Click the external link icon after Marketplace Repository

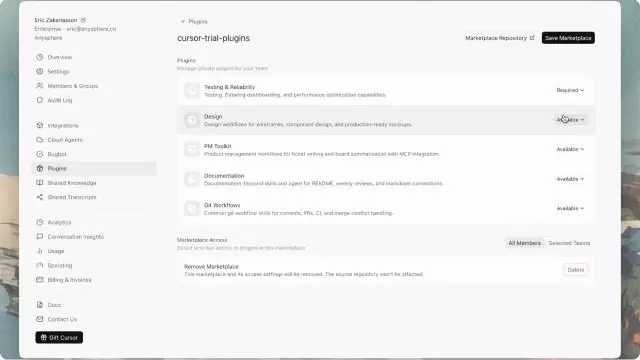coord(532,38)
